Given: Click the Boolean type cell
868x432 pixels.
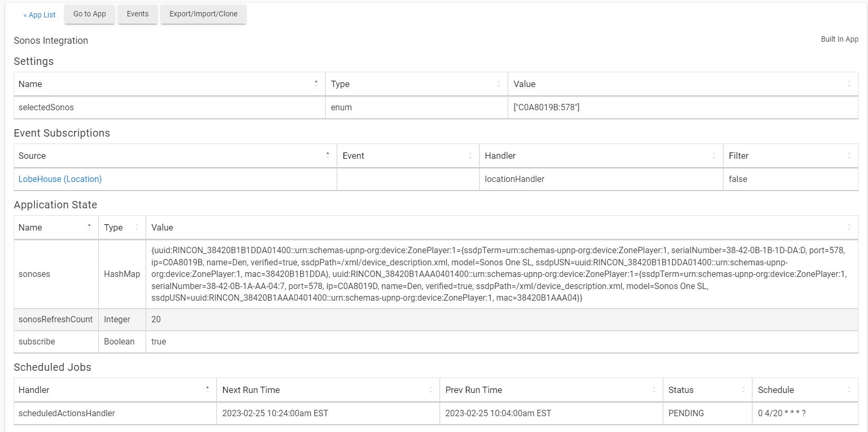Looking at the screenshot, I should click(x=122, y=341).
